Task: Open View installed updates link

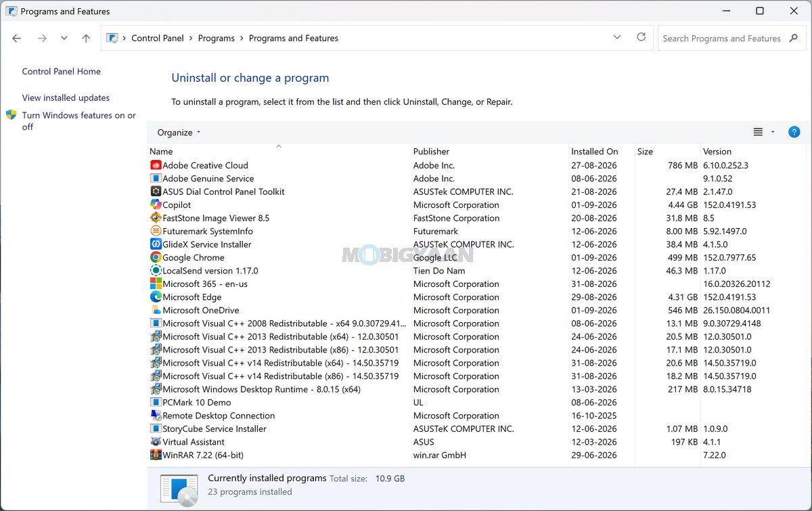Action: [66, 98]
